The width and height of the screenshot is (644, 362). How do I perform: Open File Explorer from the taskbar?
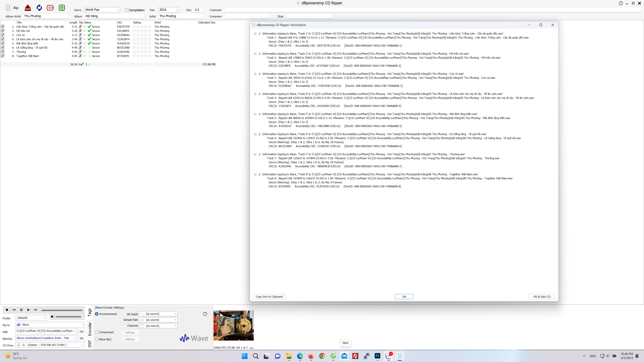[x=289, y=356]
